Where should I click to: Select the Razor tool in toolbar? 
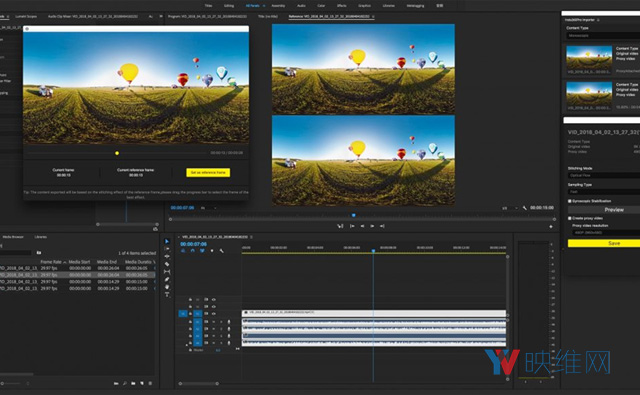(167, 264)
